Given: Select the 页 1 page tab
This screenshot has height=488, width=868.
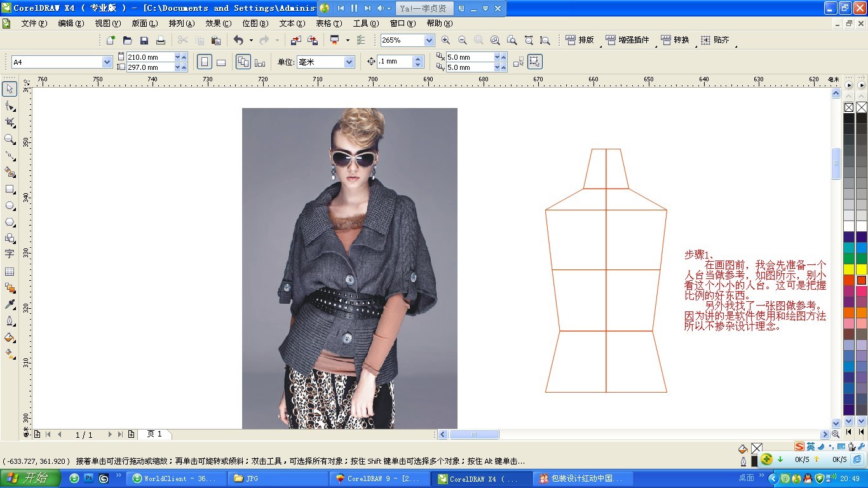Looking at the screenshot, I should tap(154, 434).
